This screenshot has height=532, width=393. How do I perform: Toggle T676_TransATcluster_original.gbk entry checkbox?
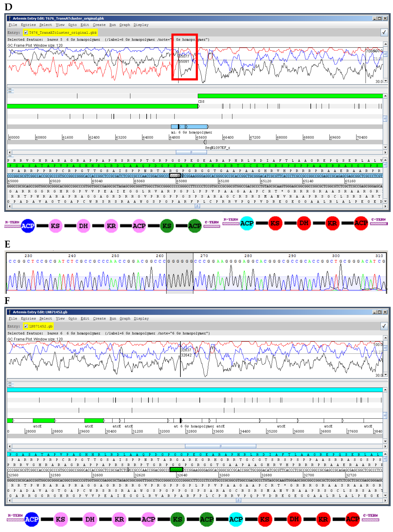(26, 32)
